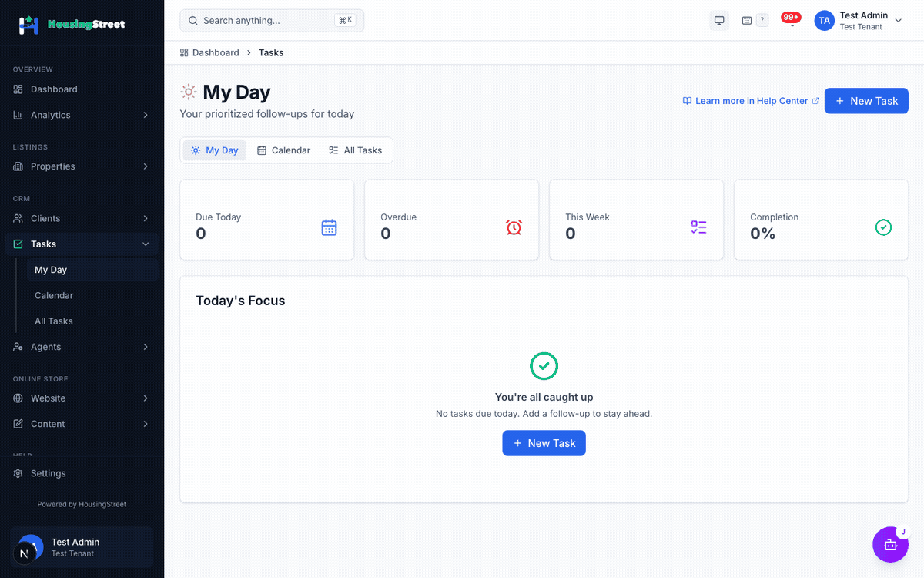The height and width of the screenshot is (578, 924).
Task: Click the green caught-up checkmark icon
Action: (x=544, y=366)
